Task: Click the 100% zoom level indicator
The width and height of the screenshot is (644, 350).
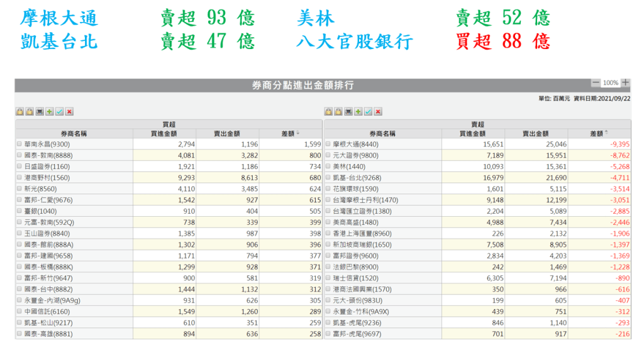Action: [610, 83]
